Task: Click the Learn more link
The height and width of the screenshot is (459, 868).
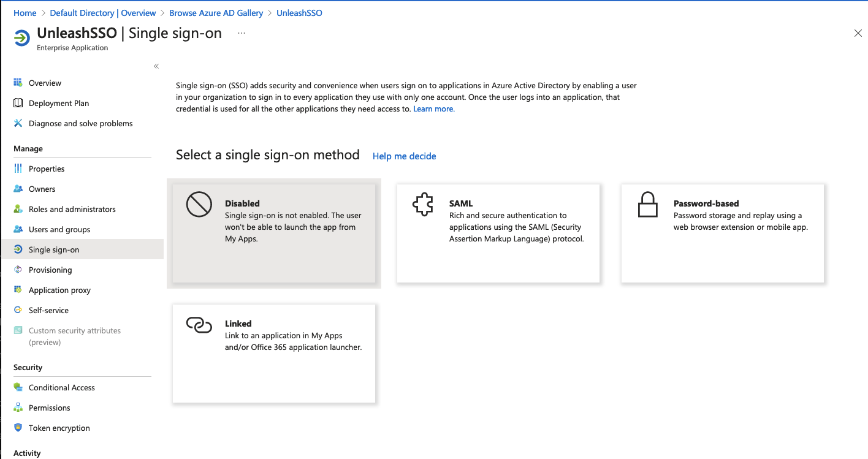Action: point(433,109)
